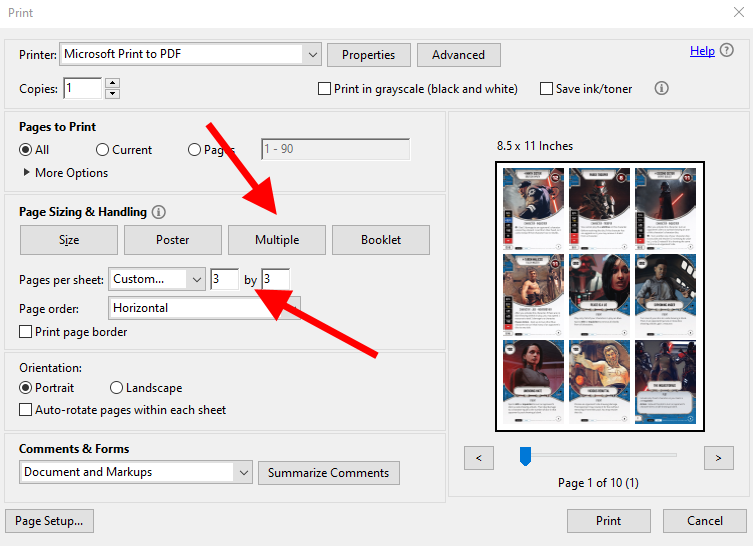The image size is (753, 546).
Task: Select the Poster handling option
Action: click(x=173, y=240)
